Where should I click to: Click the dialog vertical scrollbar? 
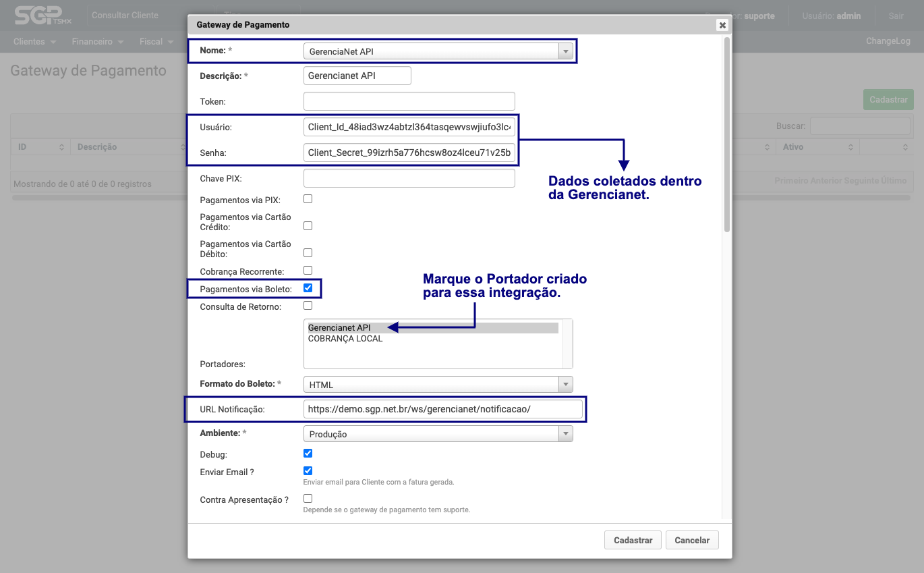click(x=727, y=135)
